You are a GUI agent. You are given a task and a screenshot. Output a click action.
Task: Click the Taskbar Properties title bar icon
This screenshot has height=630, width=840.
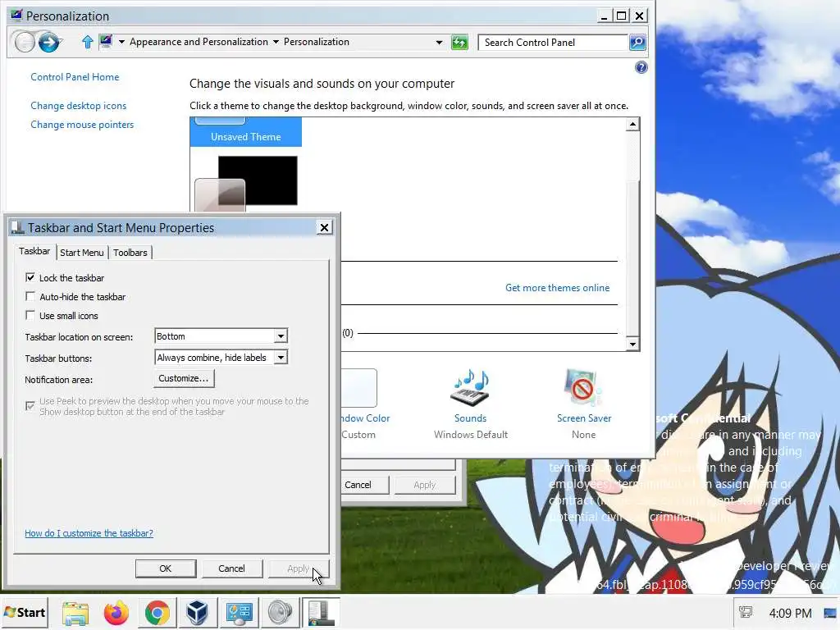(18, 228)
